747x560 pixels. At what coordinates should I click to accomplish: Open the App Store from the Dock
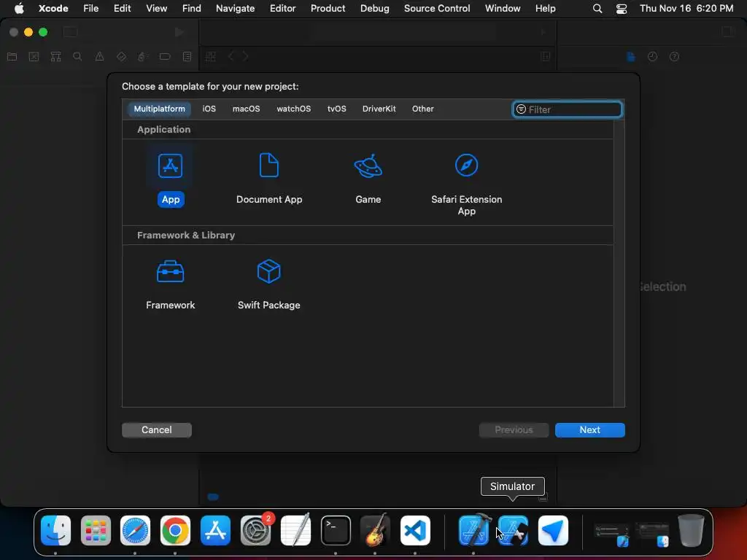[x=215, y=530]
